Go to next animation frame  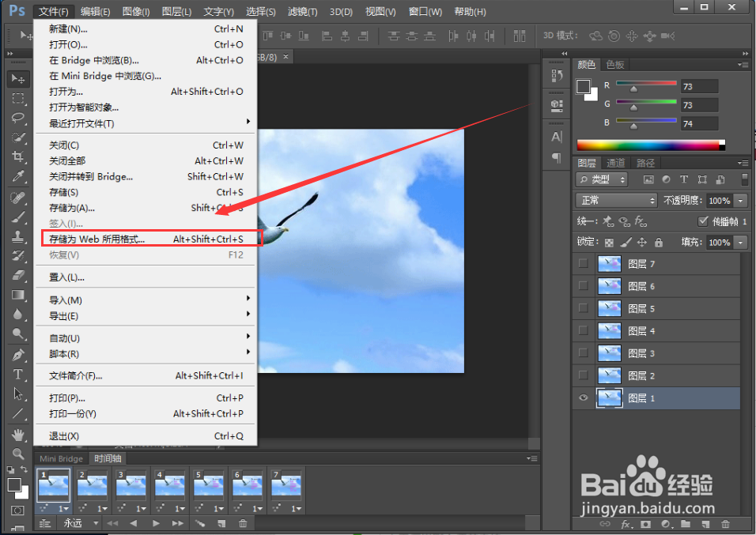click(x=177, y=523)
